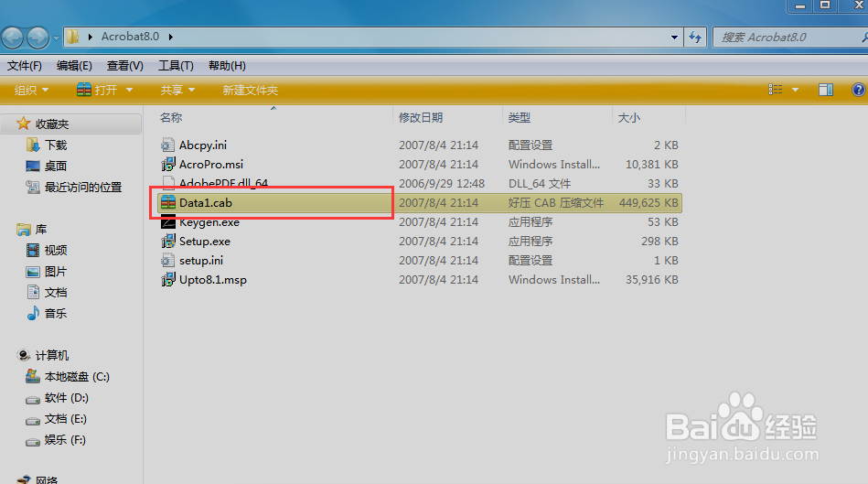
Task: Select the Keygen.exe file icon
Action: coord(167,222)
